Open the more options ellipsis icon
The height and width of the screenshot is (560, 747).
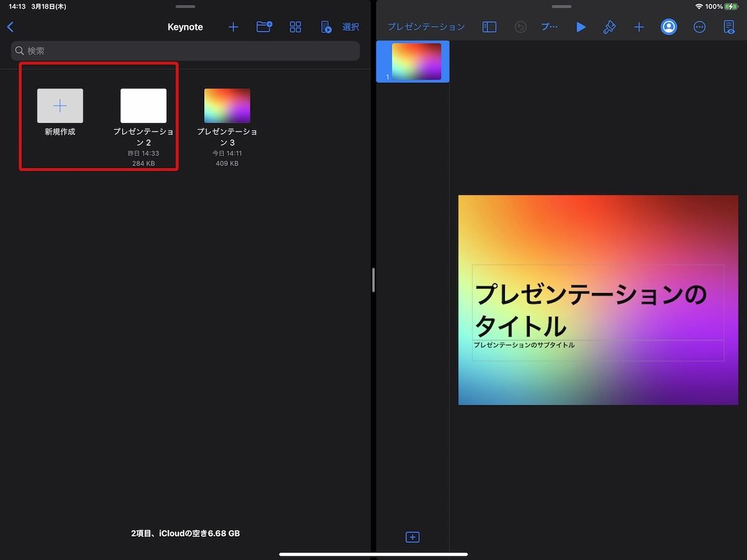(x=699, y=27)
